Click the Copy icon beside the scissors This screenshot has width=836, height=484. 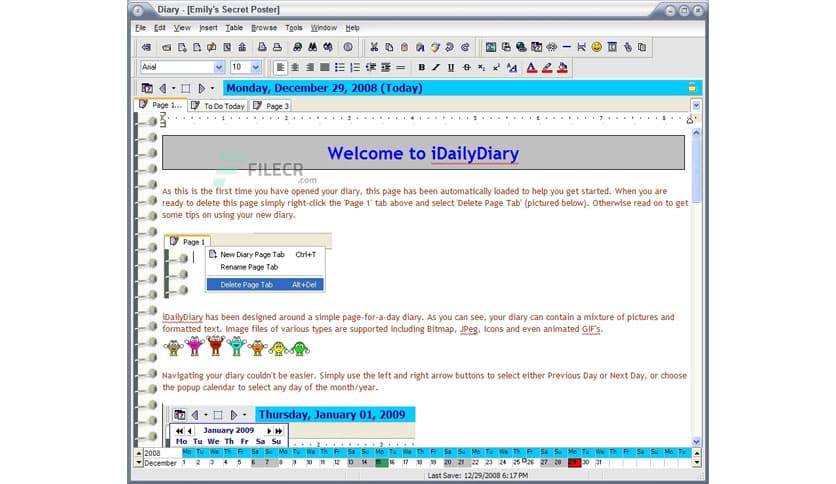pos(389,47)
